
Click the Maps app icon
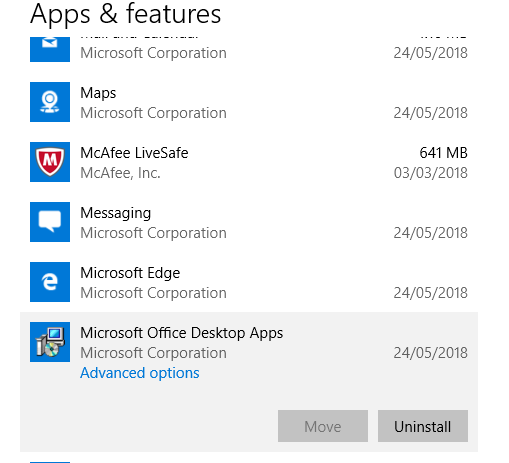[x=50, y=102]
